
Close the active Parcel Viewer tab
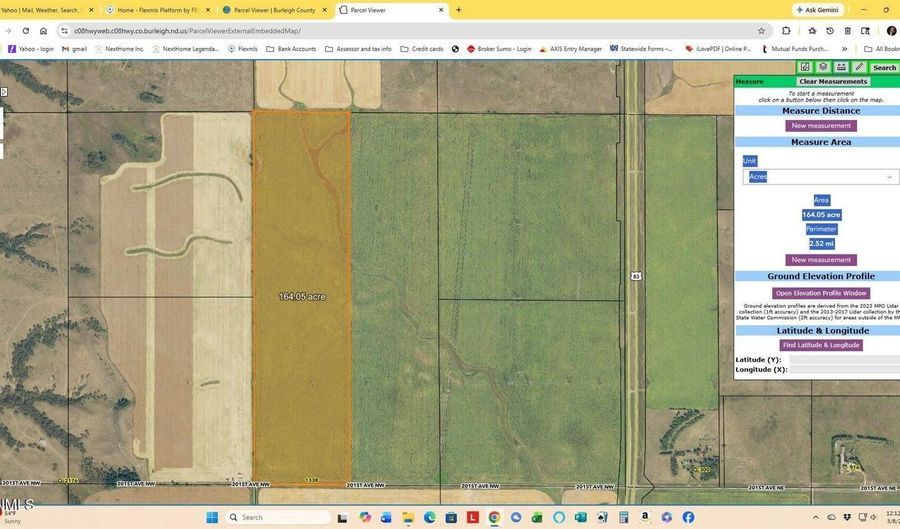(x=441, y=10)
